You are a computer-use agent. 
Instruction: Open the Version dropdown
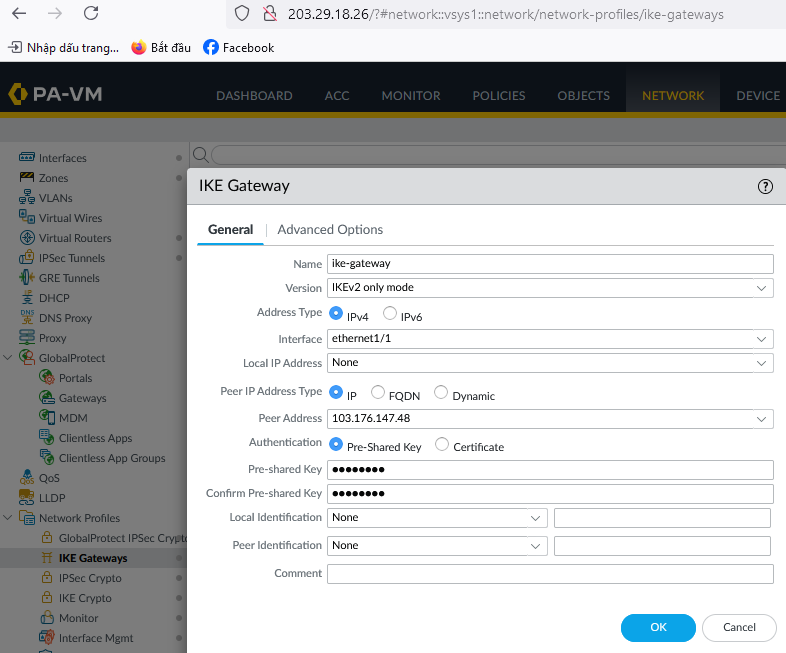550,288
